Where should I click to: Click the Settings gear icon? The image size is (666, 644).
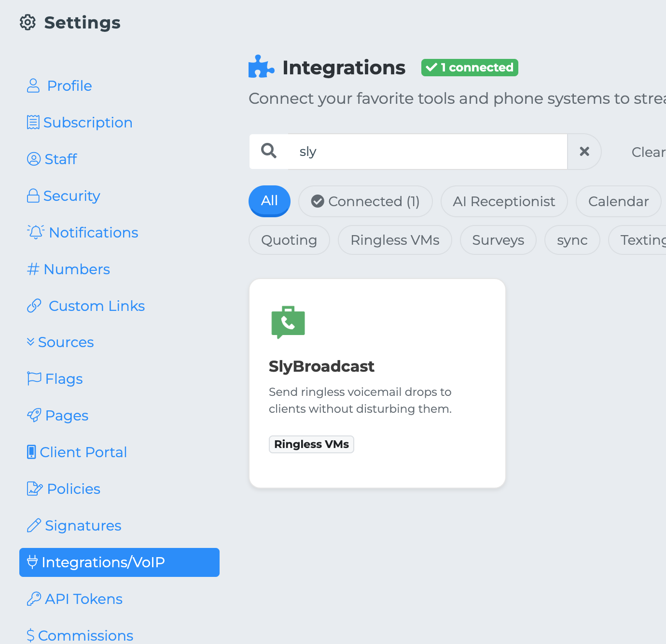(28, 23)
